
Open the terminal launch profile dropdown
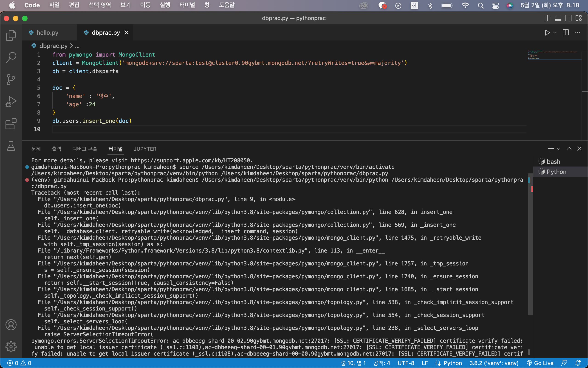coord(559,149)
